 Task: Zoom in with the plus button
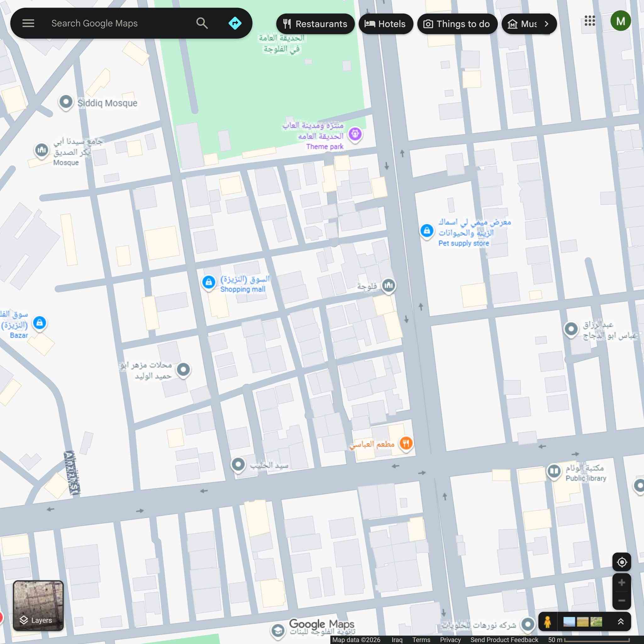pos(622,583)
